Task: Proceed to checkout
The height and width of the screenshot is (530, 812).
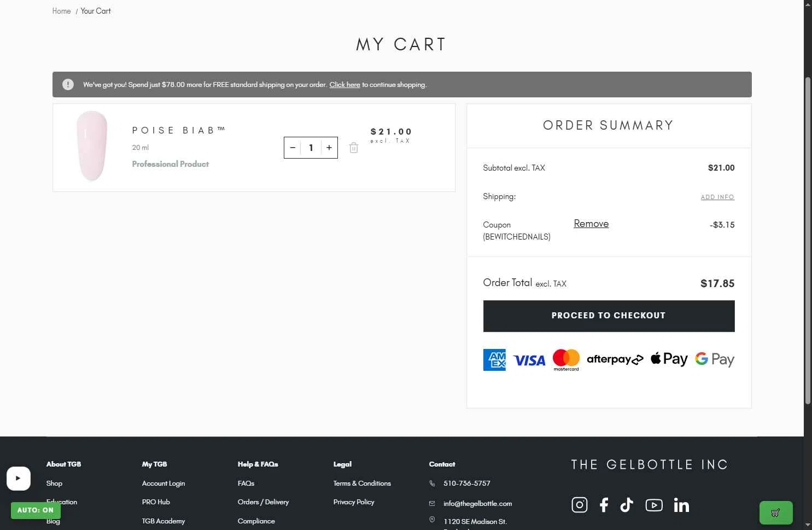Action: pyautogui.click(x=609, y=316)
